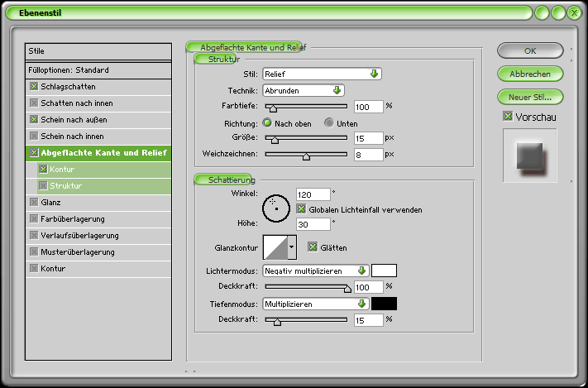Viewport: 588px width, 388px height.
Task: Select Fülloptionen: Standard entry
Action: pyautogui.click(x=98, y=70)
